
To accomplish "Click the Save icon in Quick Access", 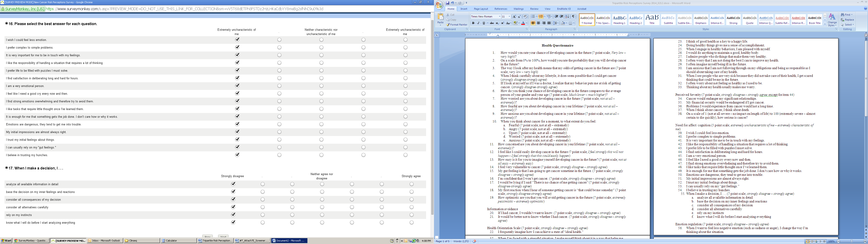I will [x=448, y=3].
